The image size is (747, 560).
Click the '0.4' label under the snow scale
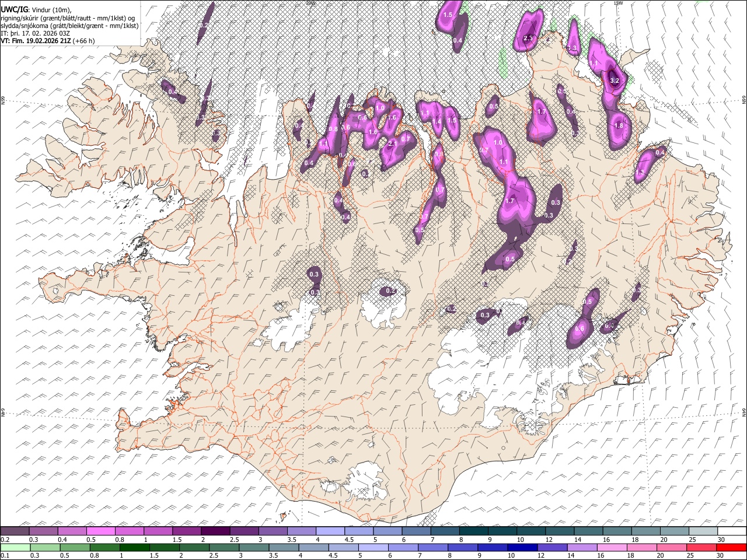(x=62, y=540)
